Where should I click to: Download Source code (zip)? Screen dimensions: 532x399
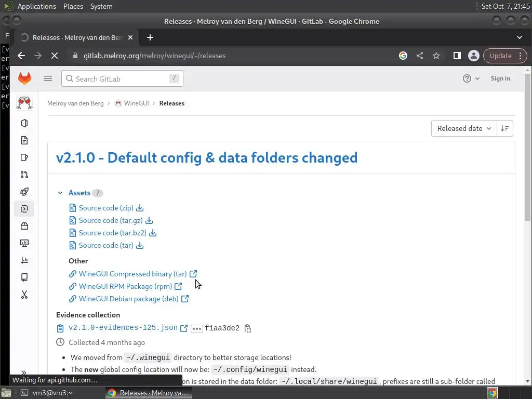[111, 208]
